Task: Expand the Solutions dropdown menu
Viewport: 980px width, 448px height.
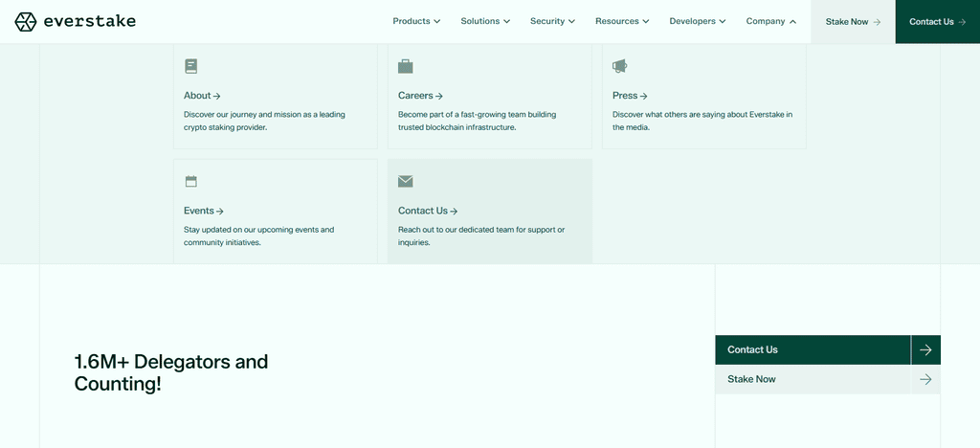Action: pos(485,21)
